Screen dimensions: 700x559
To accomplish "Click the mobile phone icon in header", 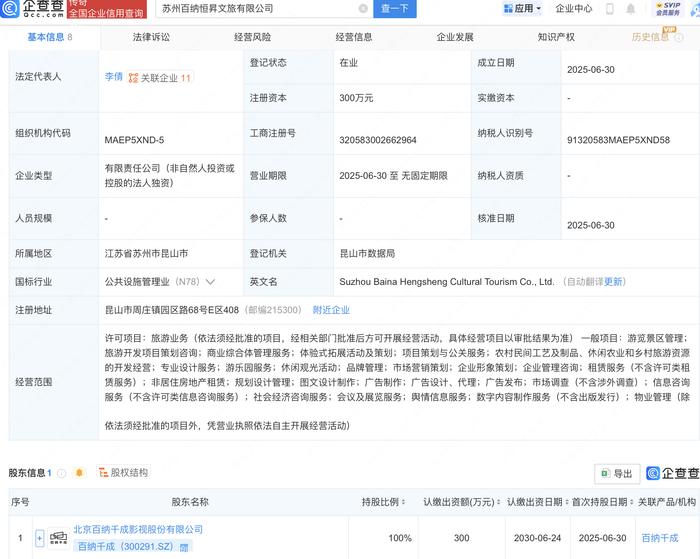I will pyautogui.click(x=610, y=8).
